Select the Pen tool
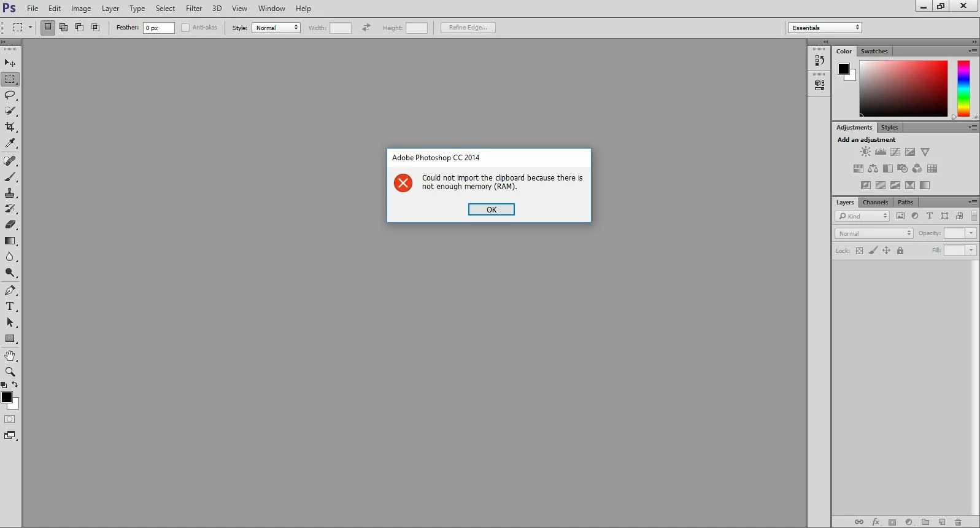This screenshot has height=528, width=980. click(10, 290)
